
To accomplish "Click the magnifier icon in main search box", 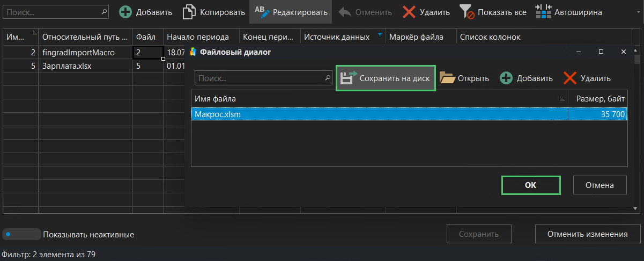I will pyautogui.click(x=103, y=11).
